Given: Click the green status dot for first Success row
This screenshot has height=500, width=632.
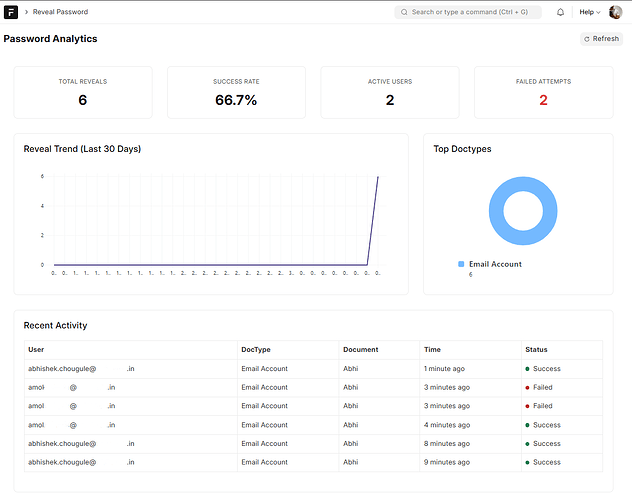Looking at the screenshot, I should (528, 369).
